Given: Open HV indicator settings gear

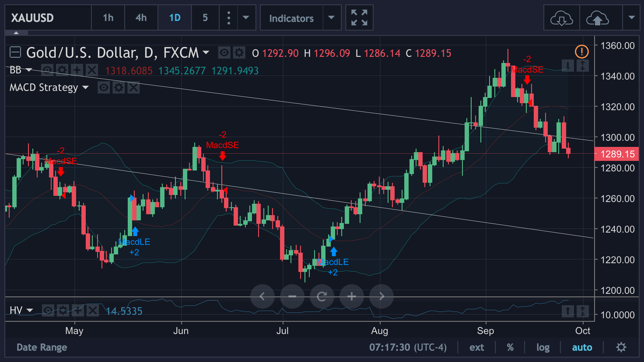Looking at the screenshot, I should click(x=63, y=310).
